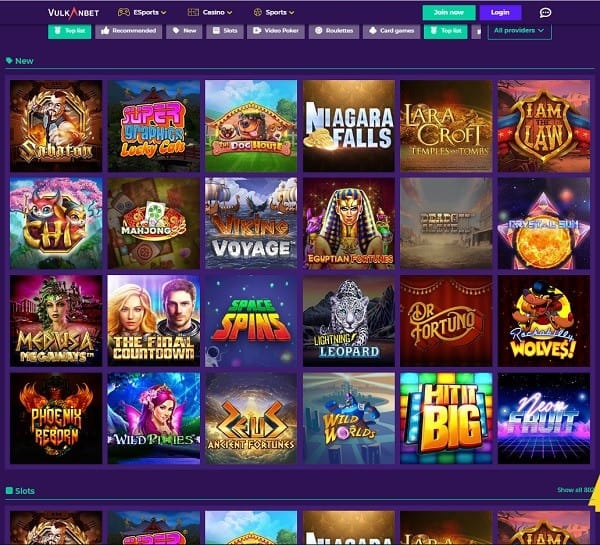Click the Show all slots link
This screenshot has height=545, width=600.
point(576,490)
